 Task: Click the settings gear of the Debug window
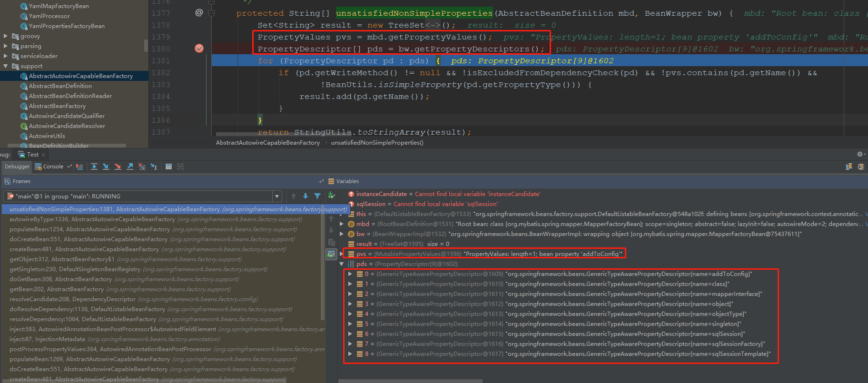click(860, 154)
